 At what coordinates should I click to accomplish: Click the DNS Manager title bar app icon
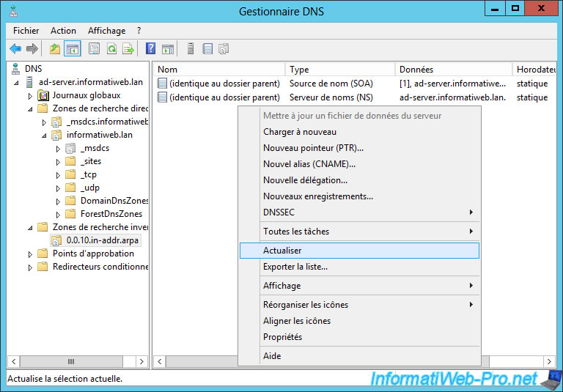14,11
